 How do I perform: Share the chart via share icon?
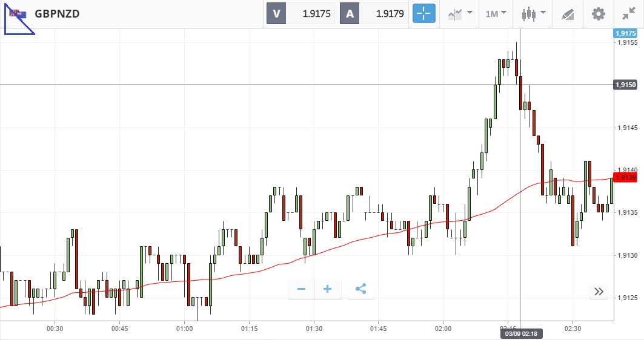coord(360,289)
